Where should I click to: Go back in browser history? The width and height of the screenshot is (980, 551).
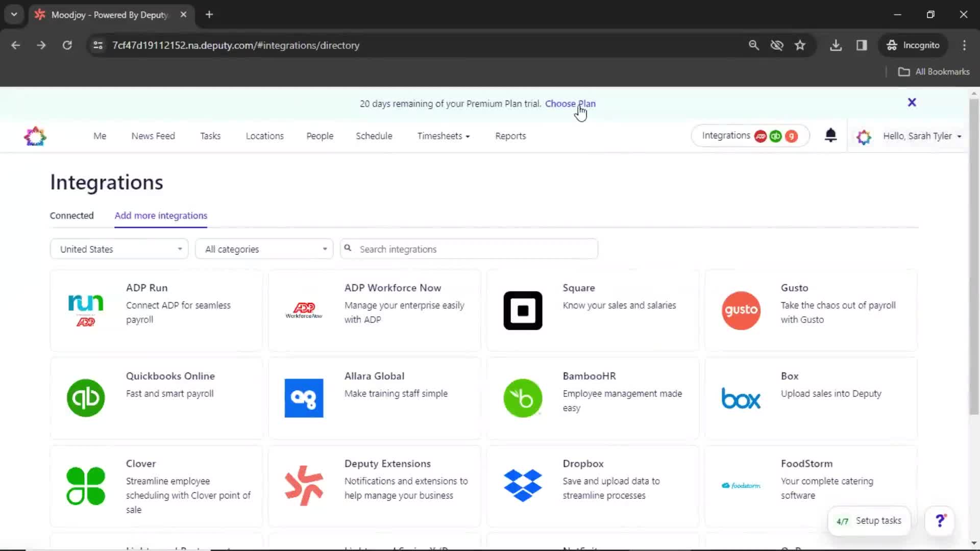(16, 45)
